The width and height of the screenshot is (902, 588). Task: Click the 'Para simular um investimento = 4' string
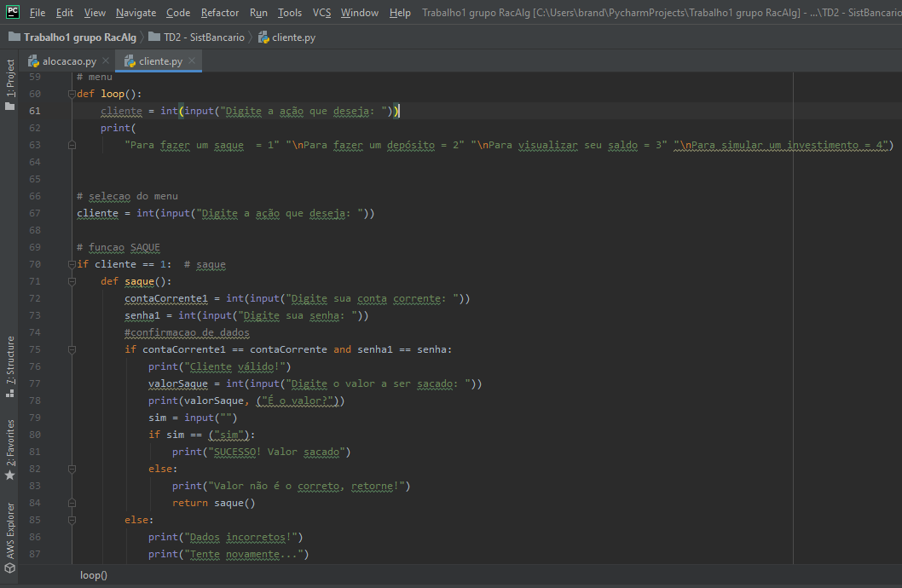pos(781,145)
